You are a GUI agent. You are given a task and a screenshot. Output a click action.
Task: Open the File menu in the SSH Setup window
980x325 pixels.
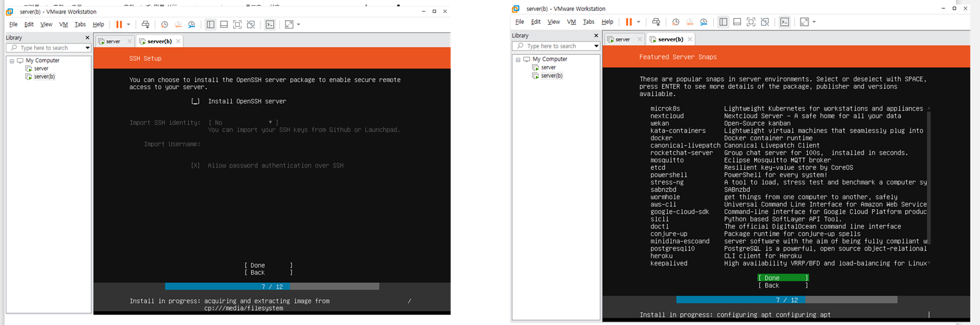(x=13, y=25)
